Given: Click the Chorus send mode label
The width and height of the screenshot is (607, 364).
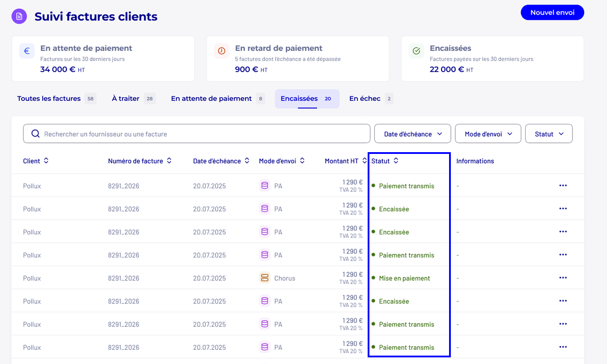Looking at the screenshot, I should point(284,278).
